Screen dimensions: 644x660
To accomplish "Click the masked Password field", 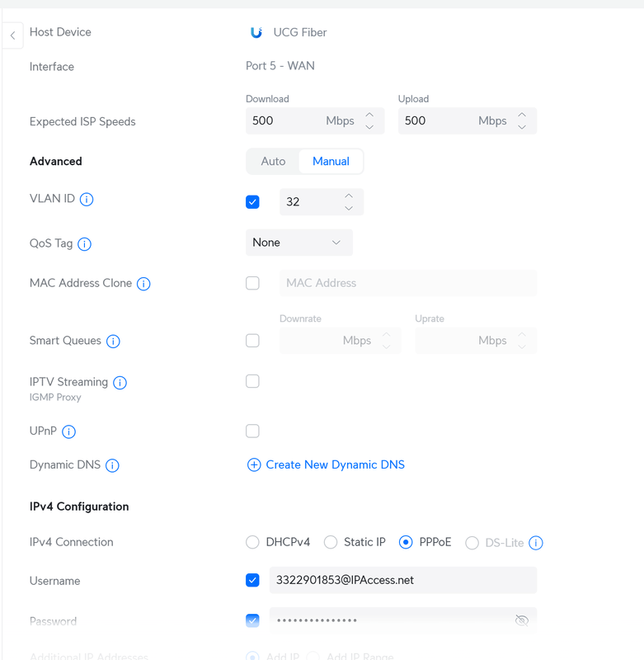I will pyautogui.click(x=403, y=620).
